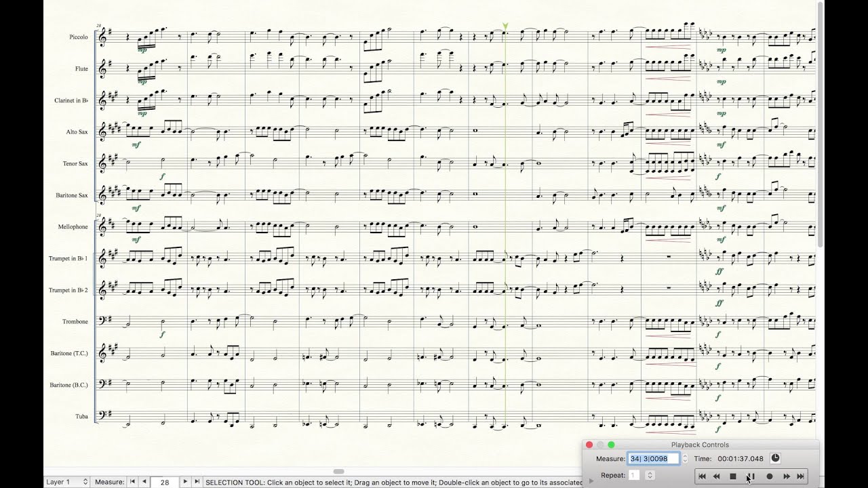
Task: Click the Alto Sax staff name
Action: 76,131
